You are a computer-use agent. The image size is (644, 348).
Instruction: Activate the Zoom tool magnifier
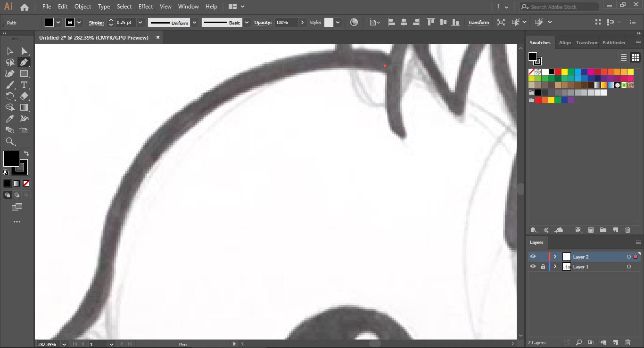pyautogui.click(x=10, y=141)
